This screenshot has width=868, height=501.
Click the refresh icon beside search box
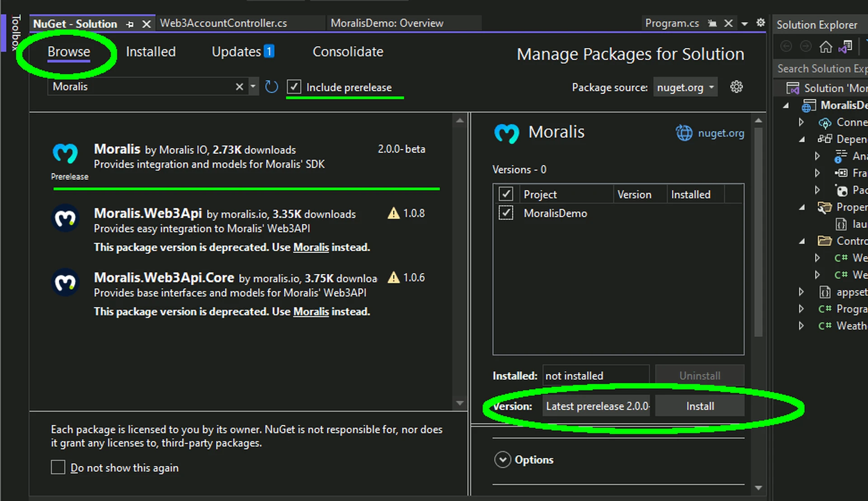271,87
